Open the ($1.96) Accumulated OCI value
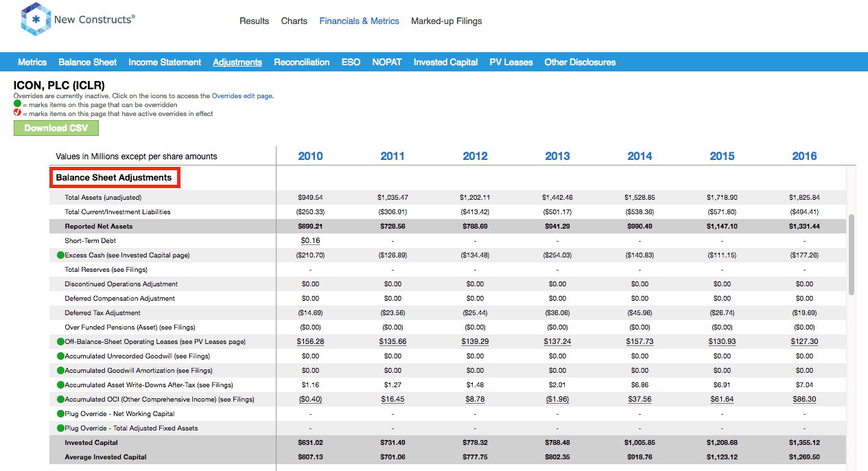Screen dimensions: 868x471 point(557,399)
